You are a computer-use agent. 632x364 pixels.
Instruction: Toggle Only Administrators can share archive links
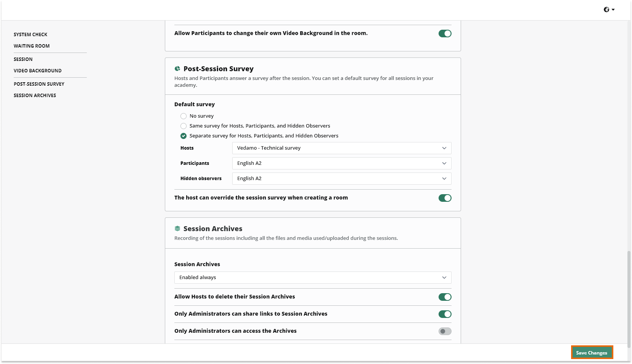click(x=445, y=314)
